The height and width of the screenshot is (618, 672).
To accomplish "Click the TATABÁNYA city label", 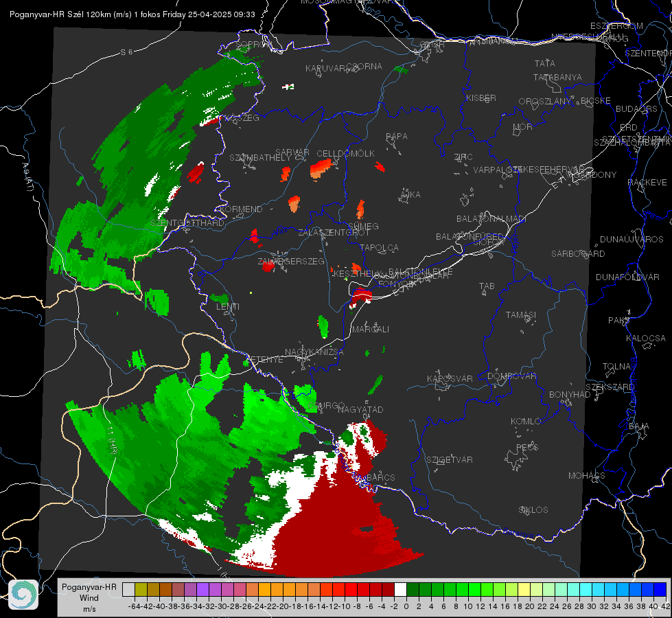I will pyautogui.click(x=557, y=77).
